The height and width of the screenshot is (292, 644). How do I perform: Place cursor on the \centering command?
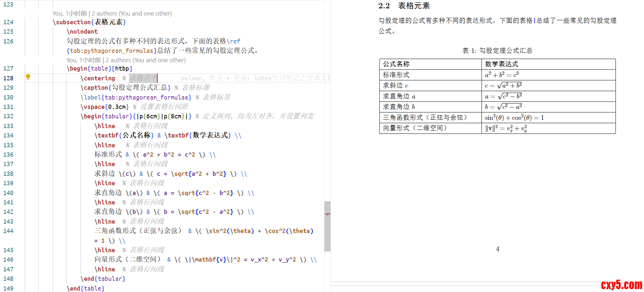(x=98, y=78)
